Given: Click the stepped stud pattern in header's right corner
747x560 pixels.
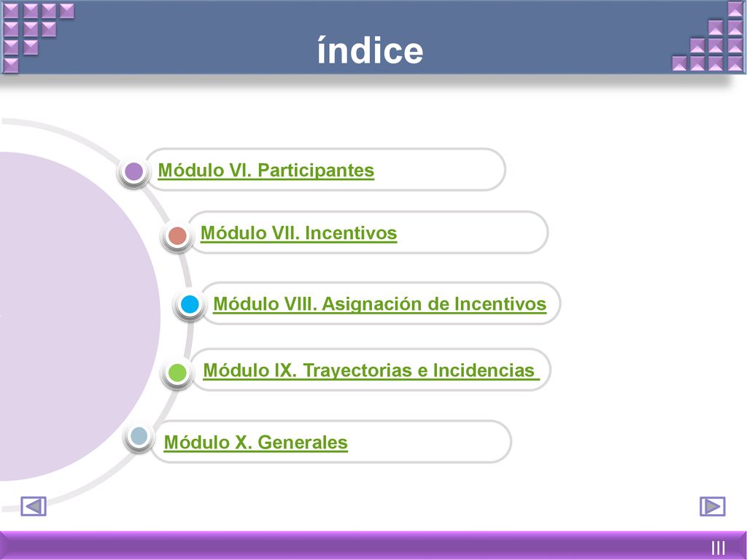Looking at the screenshot, I should pyautogui.click(x=709, y=37).
